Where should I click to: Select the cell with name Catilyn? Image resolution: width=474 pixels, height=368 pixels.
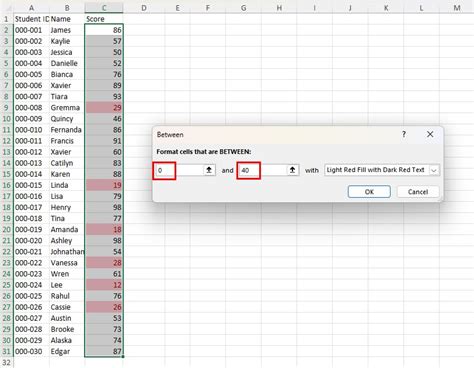(x=67, y=163)
